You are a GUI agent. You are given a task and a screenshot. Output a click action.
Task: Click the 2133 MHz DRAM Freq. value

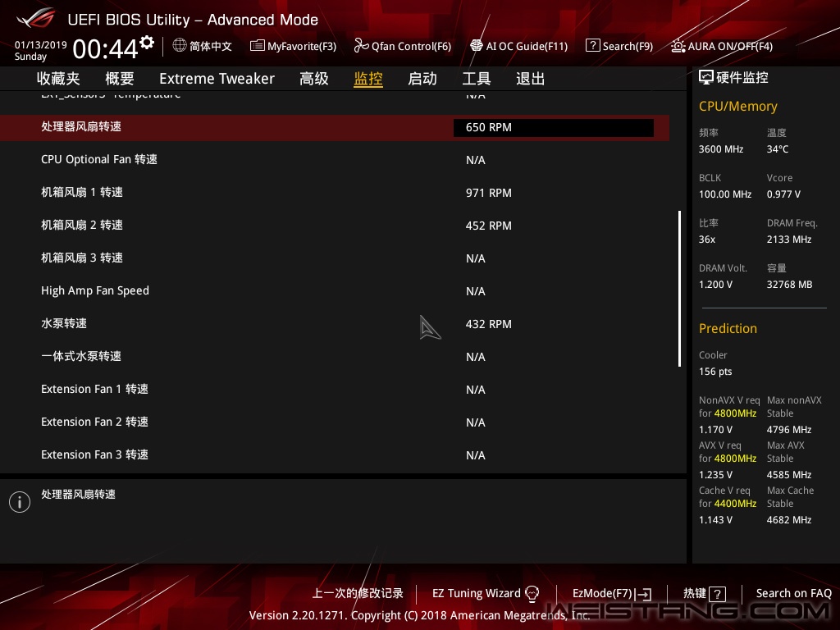click(788, 239)
